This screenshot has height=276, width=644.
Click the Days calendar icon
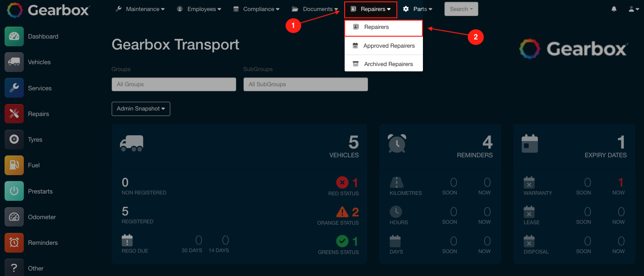pos(395,241)
